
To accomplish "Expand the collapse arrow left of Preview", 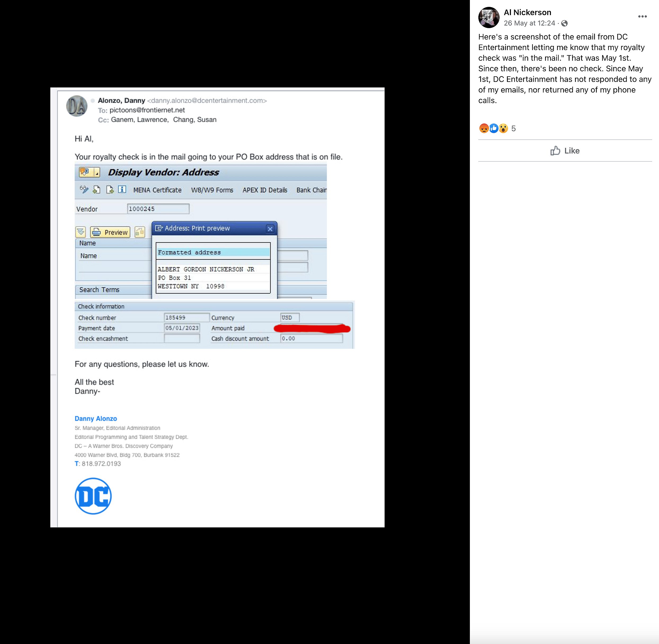I will tap(81, 232).
